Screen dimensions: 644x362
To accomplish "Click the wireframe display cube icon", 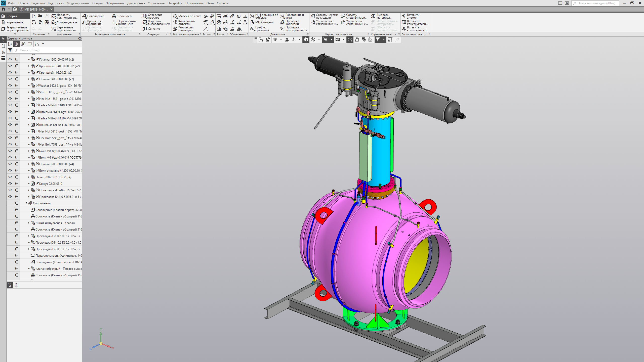I will click(313, 39).
